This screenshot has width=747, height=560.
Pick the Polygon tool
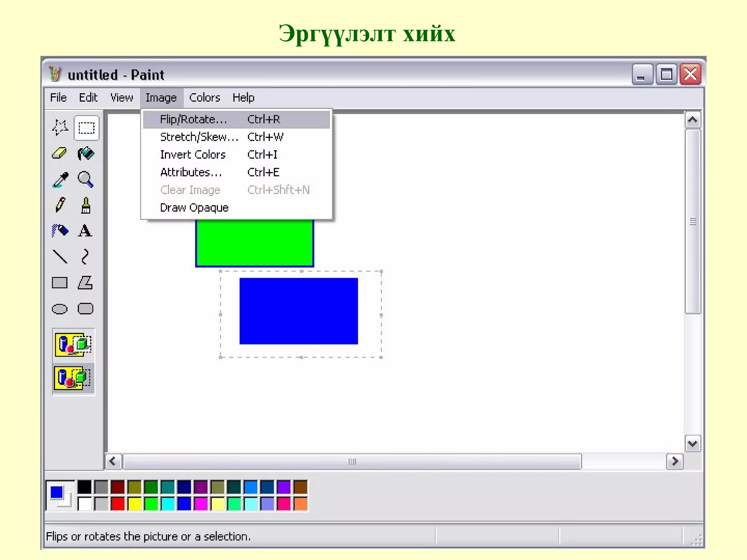click(x=86, y=283)
